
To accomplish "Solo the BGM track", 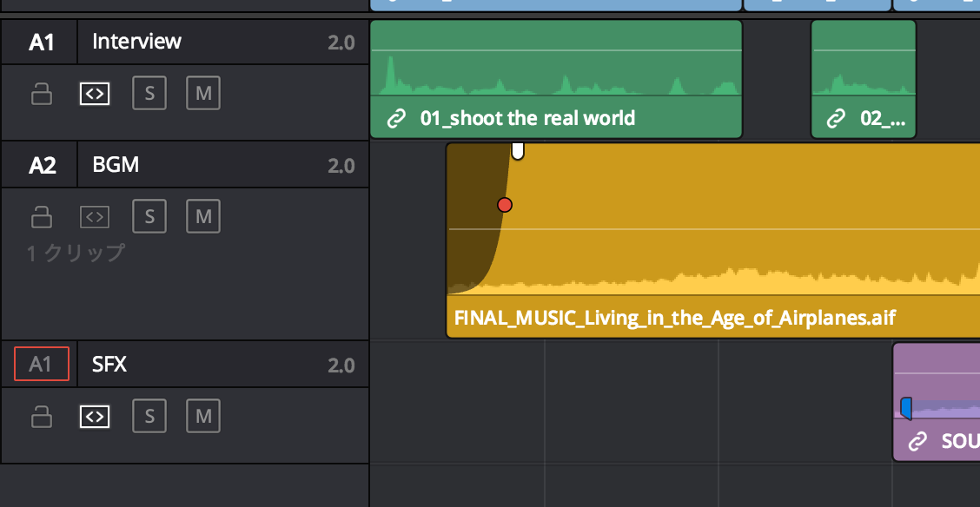I will click(149, 216).
